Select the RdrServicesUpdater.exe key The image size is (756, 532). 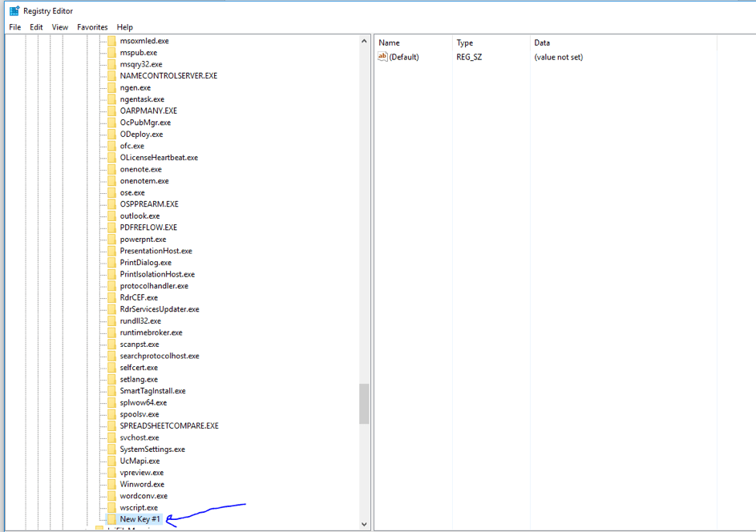[x=160, y=309]
